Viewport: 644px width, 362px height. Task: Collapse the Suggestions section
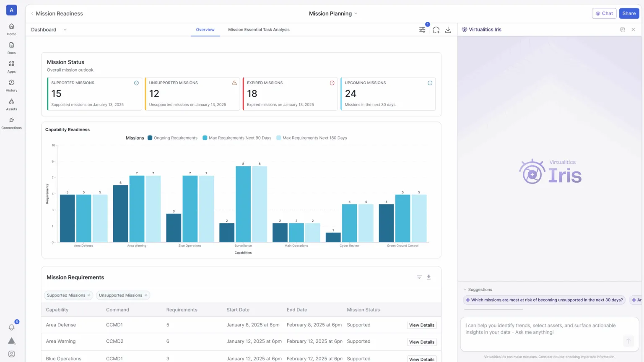click(x=465, y=290)
